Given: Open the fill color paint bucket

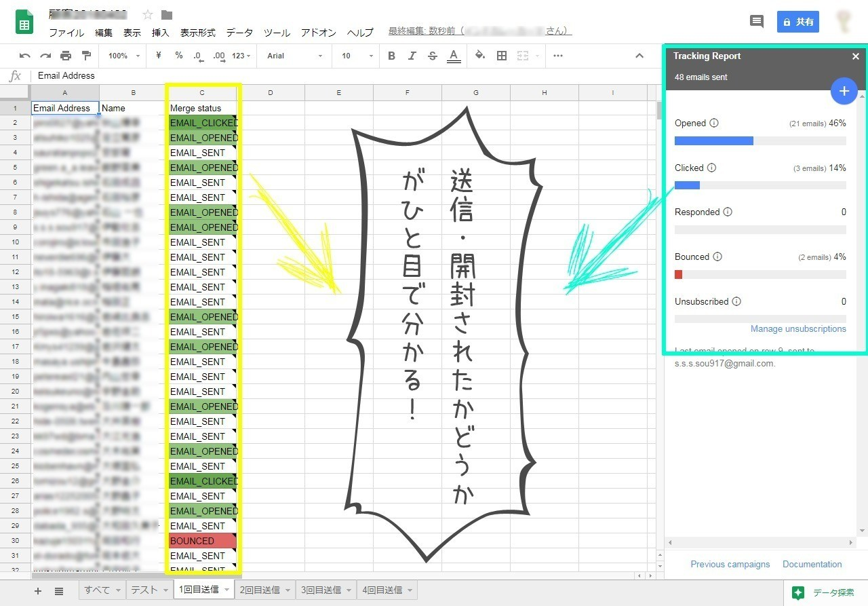Looking at the screenshot, I should point(480,56).
